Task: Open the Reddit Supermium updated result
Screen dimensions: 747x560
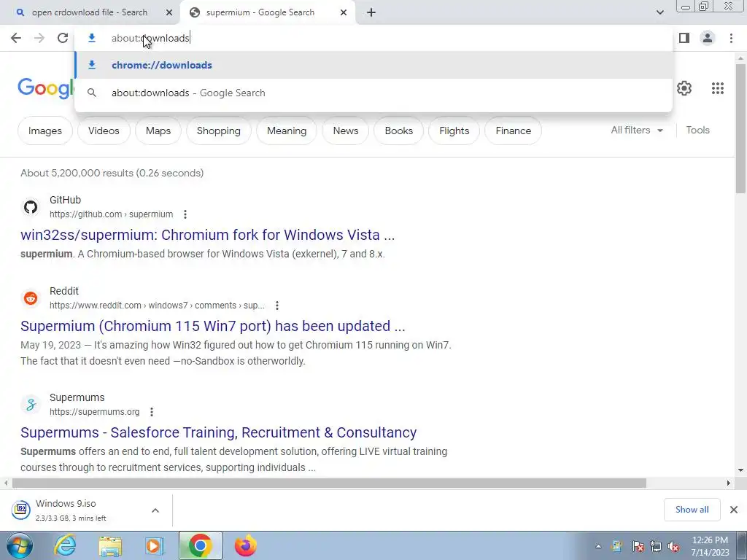Action: pyautogui.click(x=213, y=326)
